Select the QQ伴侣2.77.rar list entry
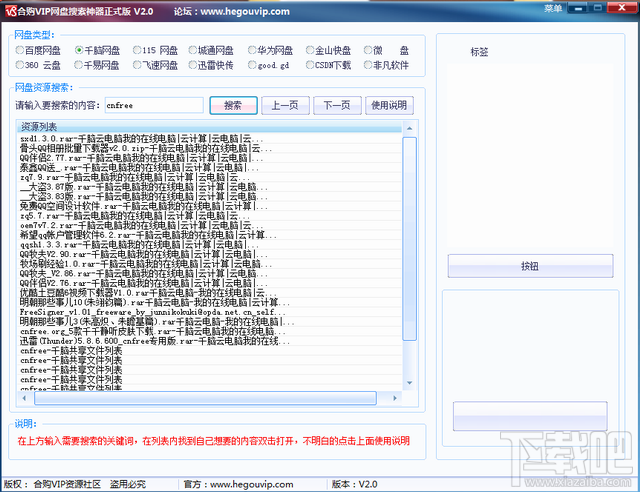Viewport: 640px width, 492px height. 209,158
